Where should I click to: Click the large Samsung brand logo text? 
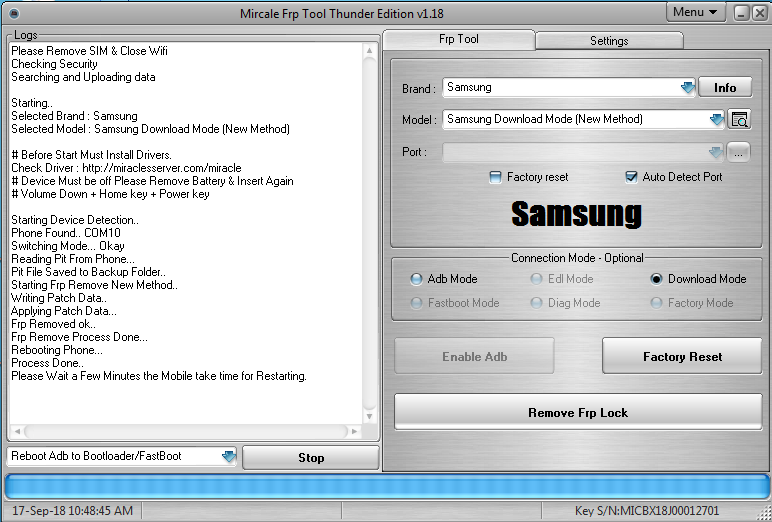coord(576,214)
